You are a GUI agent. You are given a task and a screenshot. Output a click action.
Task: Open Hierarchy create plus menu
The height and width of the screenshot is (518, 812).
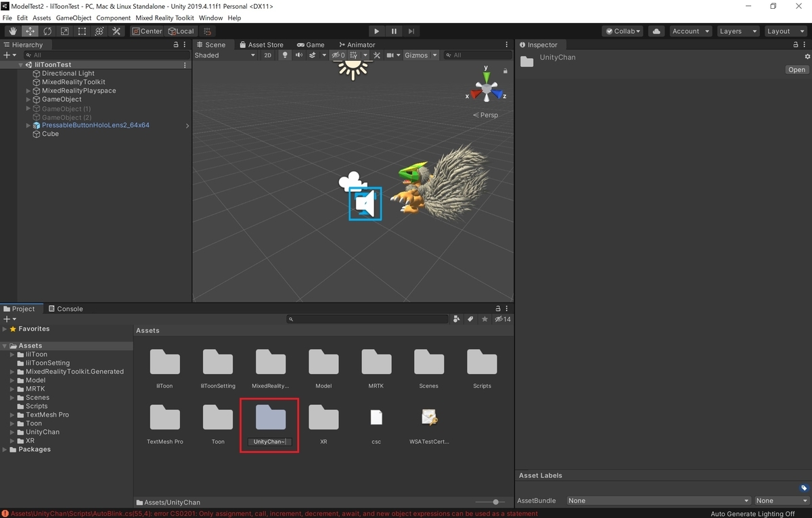9,55
